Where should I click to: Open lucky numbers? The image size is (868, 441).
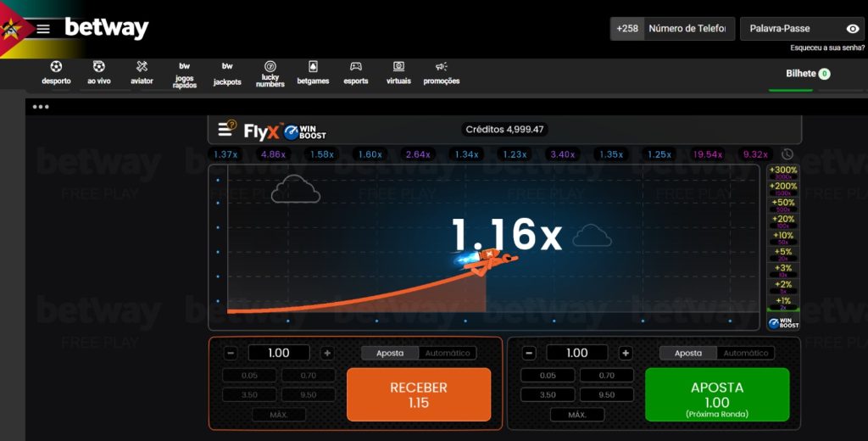[270, 74]
